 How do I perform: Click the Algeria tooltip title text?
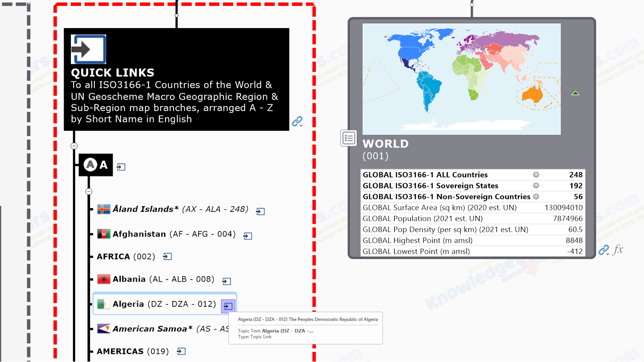[x=308, y=319]
